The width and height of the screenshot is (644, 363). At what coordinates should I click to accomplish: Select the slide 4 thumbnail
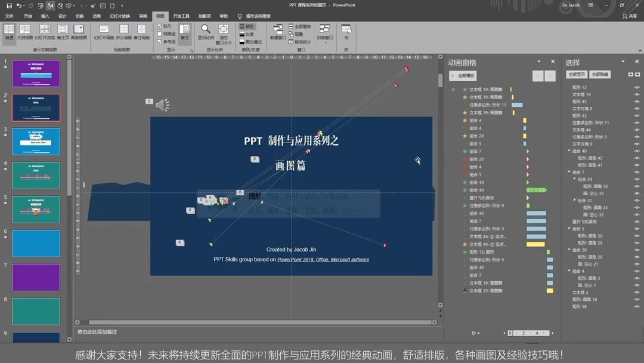point(36,176)
